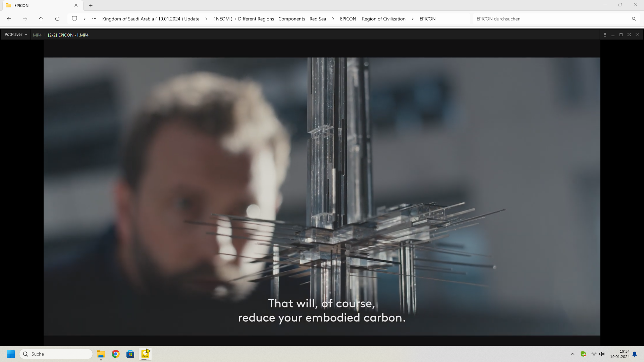The height and width of the screenshot is (362, 644).
Task: Minimize the File Explorer window
Action: [605, 5]
